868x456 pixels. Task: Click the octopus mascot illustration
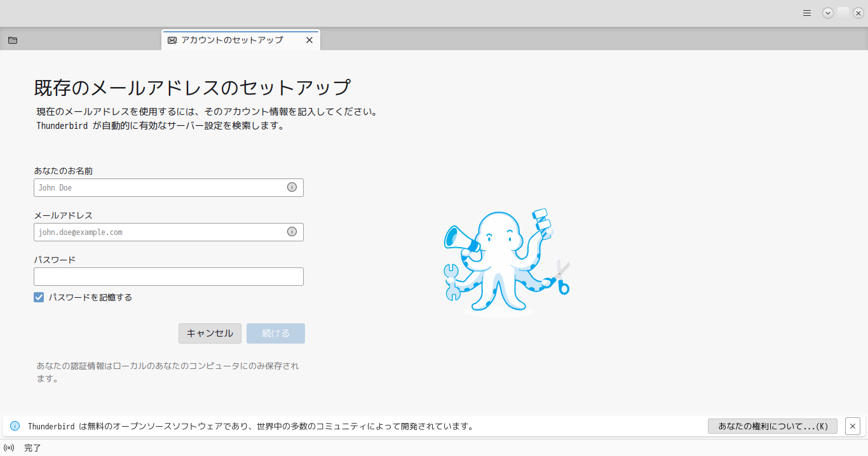click(x=506, y=261)
